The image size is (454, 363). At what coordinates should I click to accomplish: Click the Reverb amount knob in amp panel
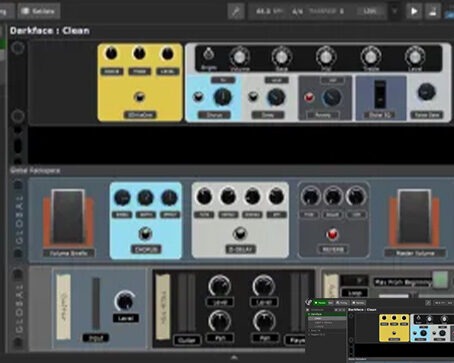(332, 97)
